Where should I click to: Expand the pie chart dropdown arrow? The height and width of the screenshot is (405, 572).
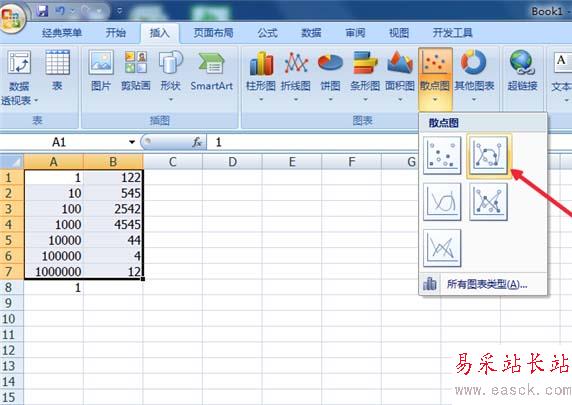[331, 99]
